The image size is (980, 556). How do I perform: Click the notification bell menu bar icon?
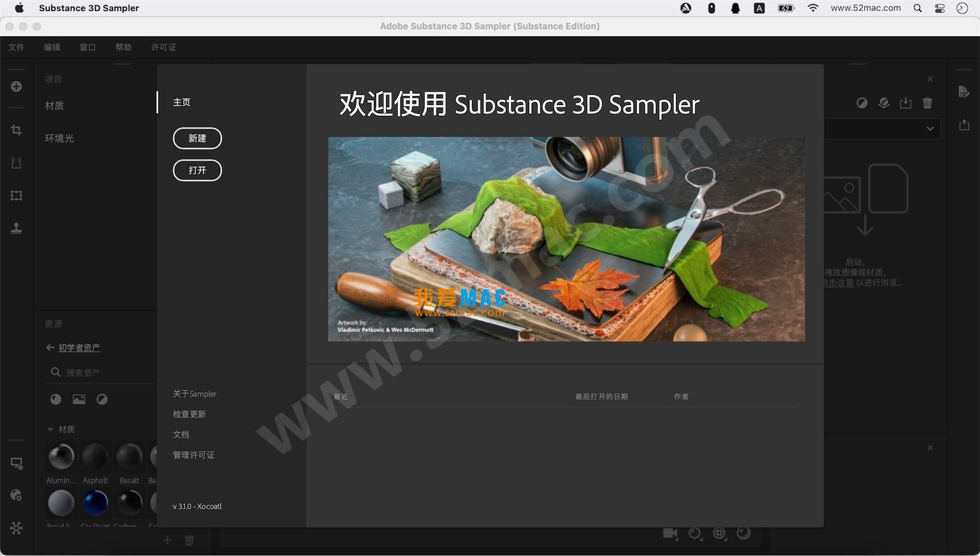click(736, 8)
